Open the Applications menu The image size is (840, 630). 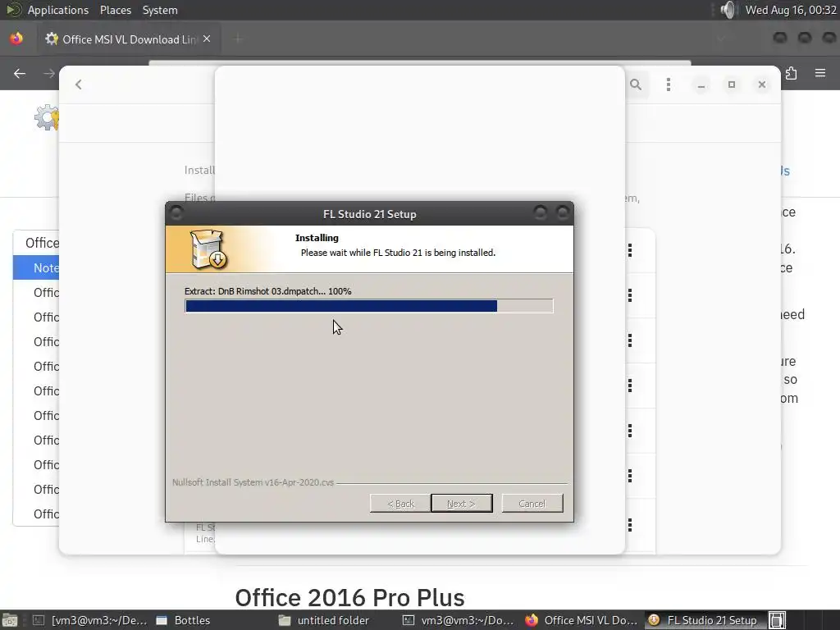tap(58, 10)
